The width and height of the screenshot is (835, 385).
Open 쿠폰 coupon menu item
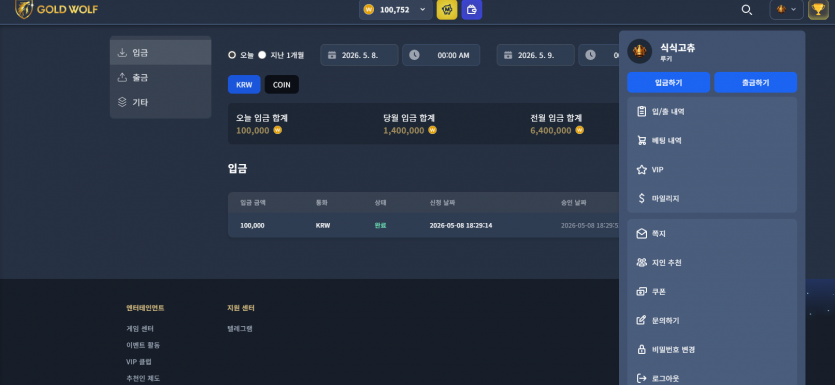pyautogui.click(x=712, y=292)
